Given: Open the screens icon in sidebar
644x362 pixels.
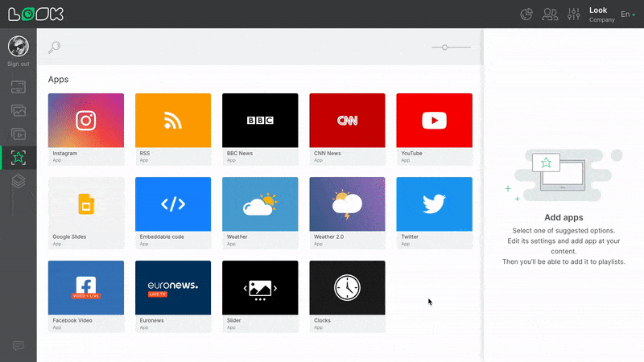Looking at the screenshot, I should click(19, 86).
